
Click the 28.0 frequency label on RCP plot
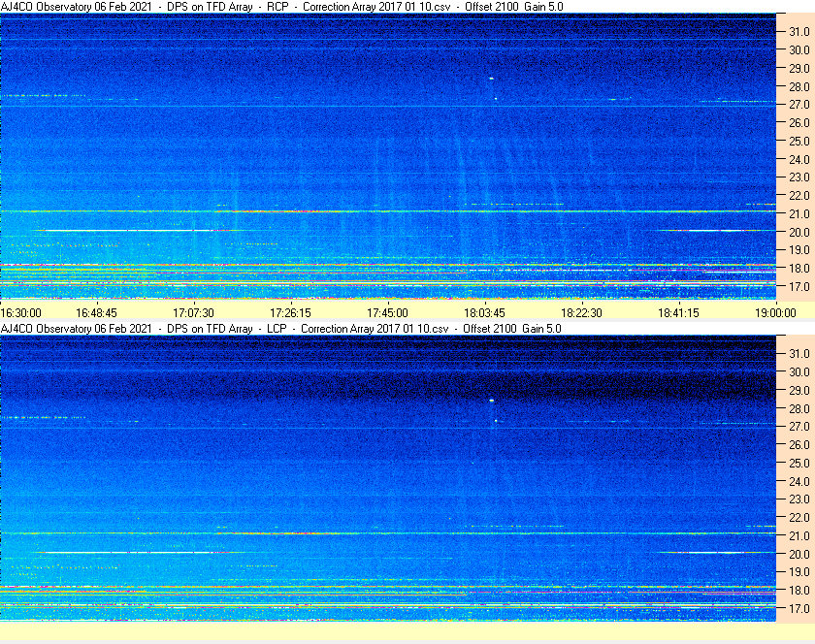[x=799, y=86]
